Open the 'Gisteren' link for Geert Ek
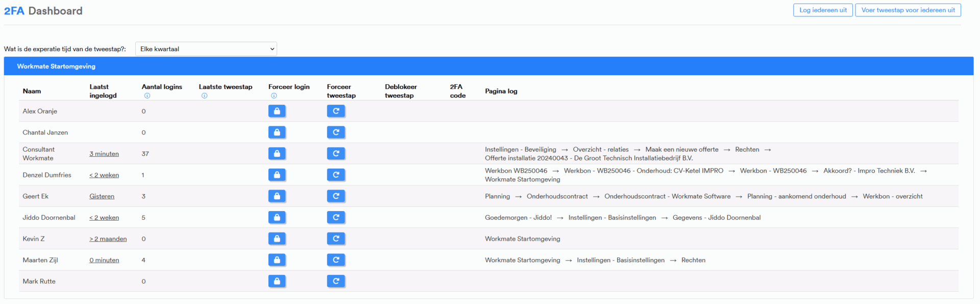This screenshot has width=980, height=304. (x=102, y=196)
